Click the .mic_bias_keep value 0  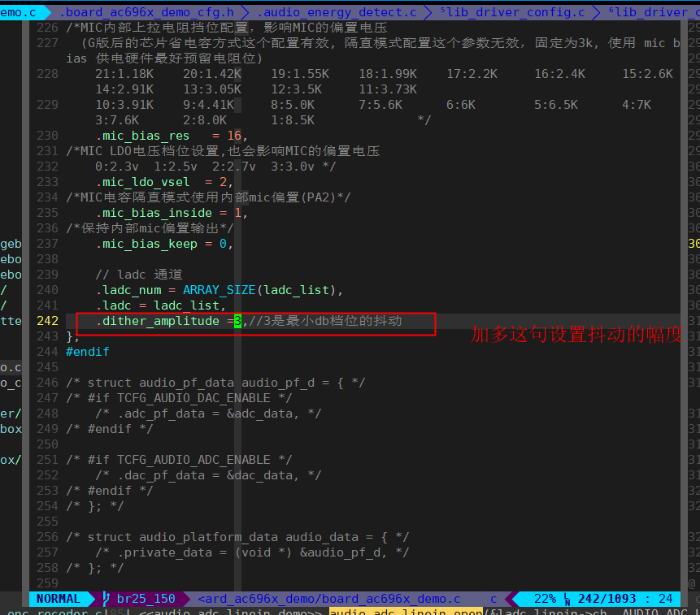224,244
